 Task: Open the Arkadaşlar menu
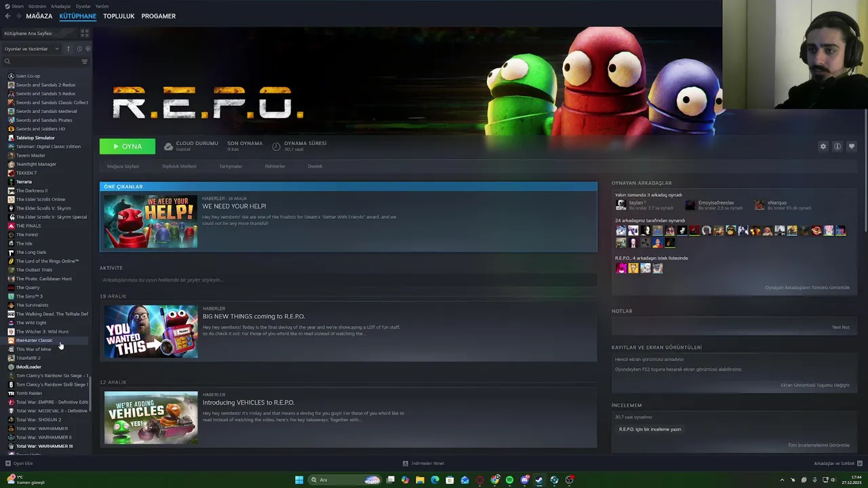coord(61,6)
